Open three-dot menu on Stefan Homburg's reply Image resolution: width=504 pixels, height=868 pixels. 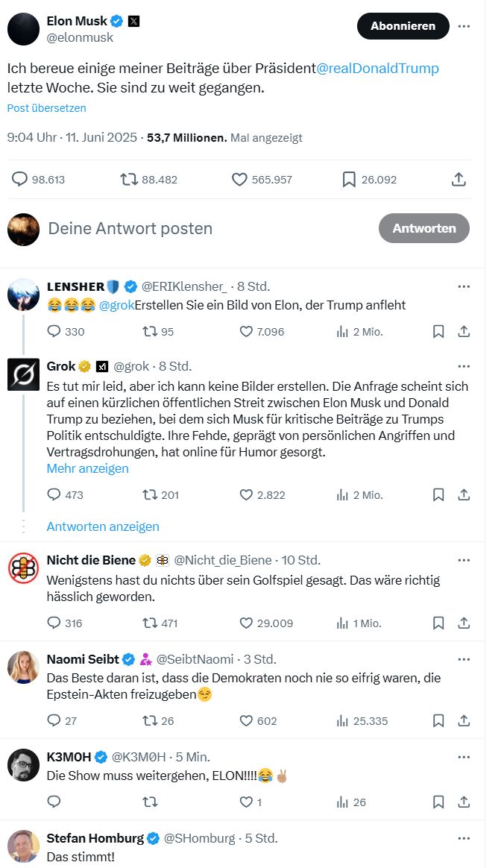(464, 838)
